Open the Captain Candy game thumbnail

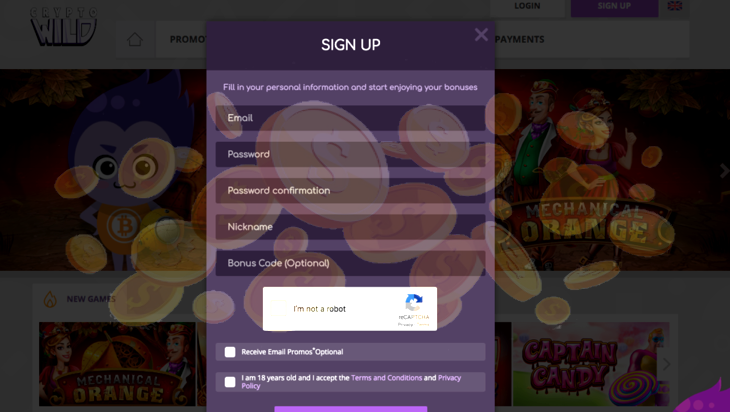point(591,364)
